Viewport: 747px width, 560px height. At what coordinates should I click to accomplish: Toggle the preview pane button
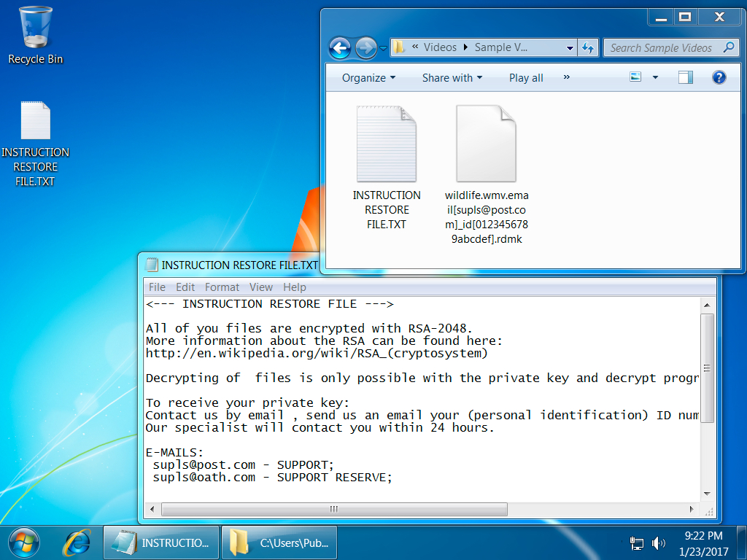pos(685,77)
